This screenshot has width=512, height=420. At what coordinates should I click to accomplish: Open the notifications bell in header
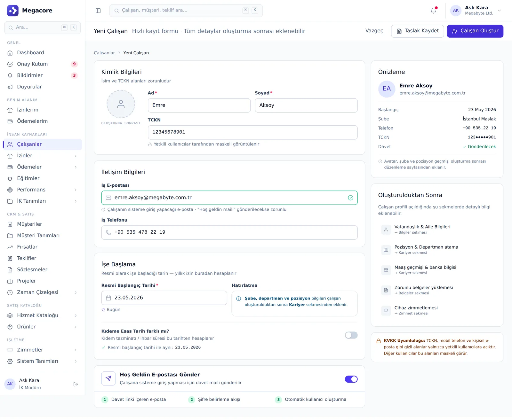click(x=434, y=11)
